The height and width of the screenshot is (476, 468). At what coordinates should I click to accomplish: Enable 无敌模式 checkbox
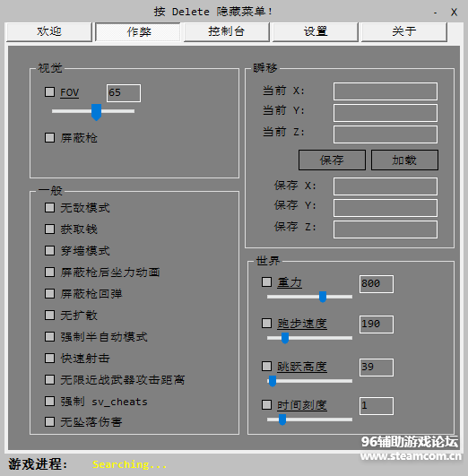[50, 208]
